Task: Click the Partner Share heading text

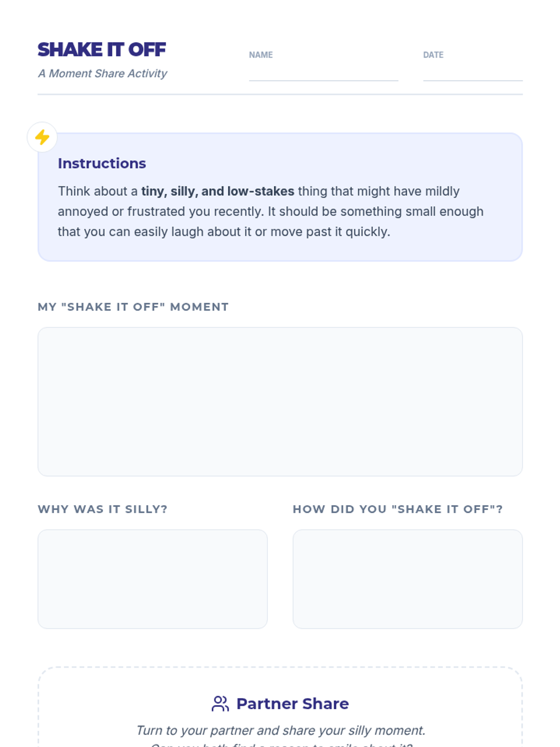Action: click(x=293, y=704)
